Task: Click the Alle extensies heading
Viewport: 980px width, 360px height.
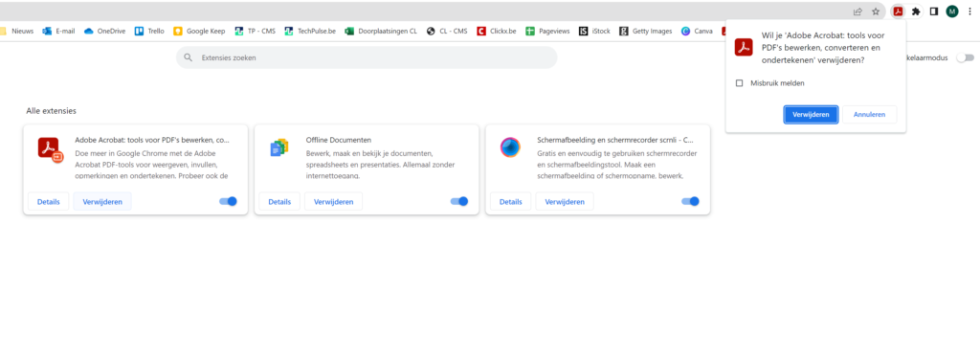Action: (52, 111)
